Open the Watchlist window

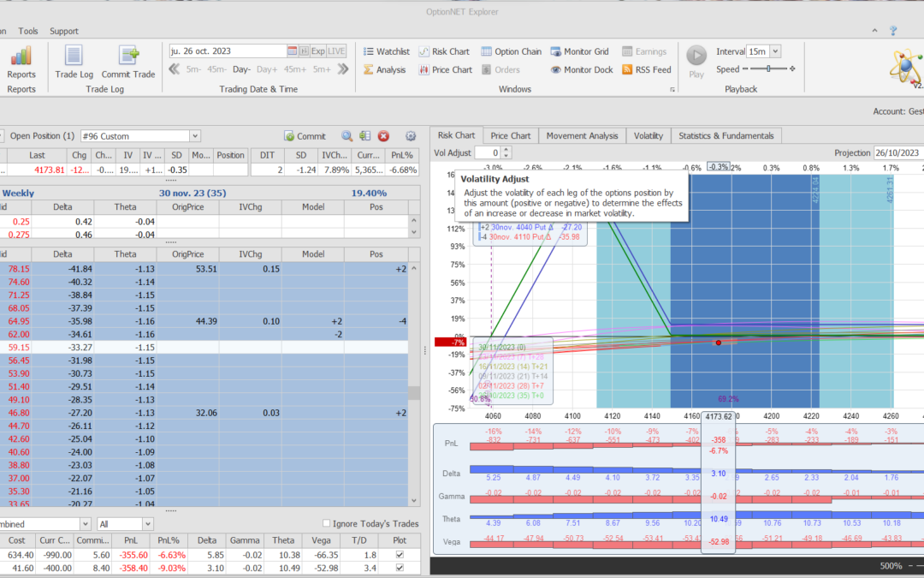click(386, 51)
